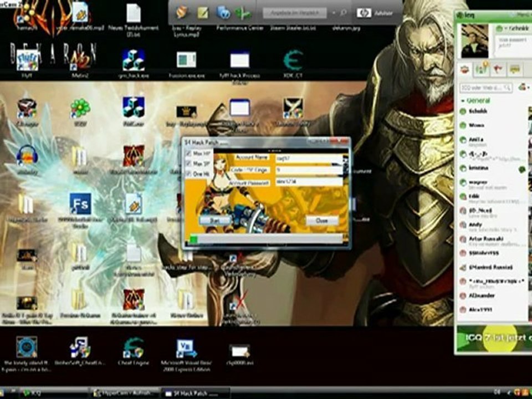Viewport: 532px width, 399px height.
Task: Click the orange globe icon in HP dock
Action: click(182, 13)
